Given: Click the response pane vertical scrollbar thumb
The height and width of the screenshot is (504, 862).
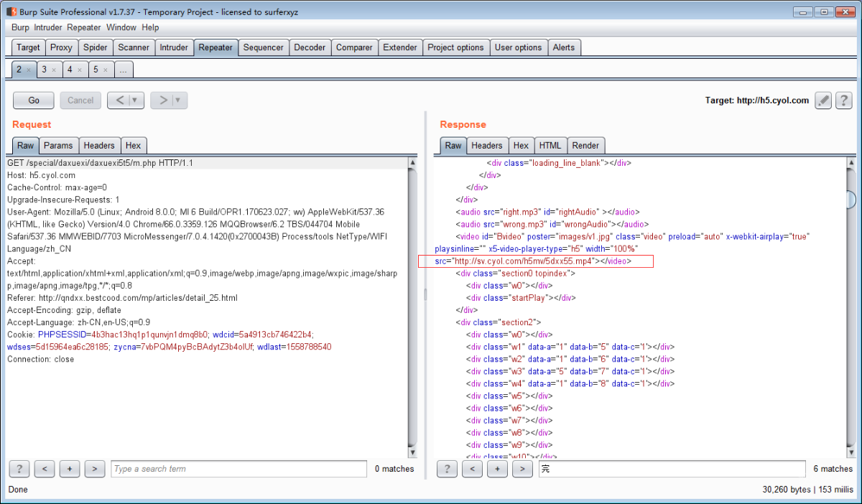Looking at the screenshot, I should [851, 199].
